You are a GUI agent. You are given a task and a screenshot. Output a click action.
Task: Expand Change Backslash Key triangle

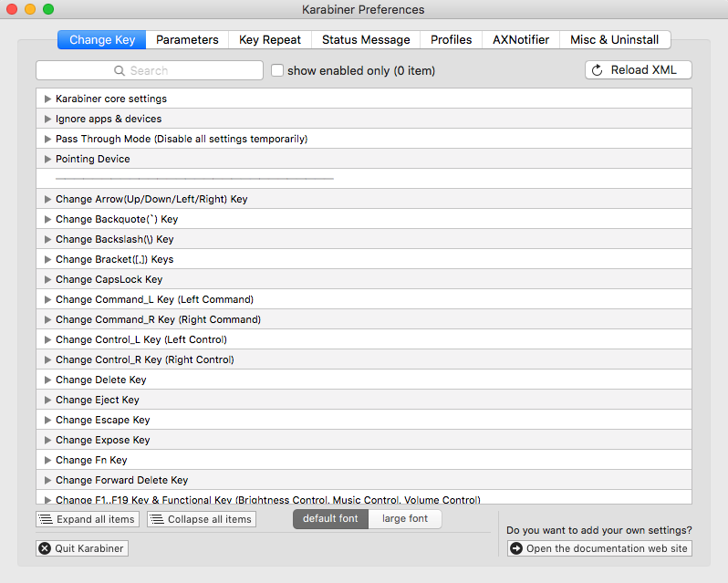(x=47, y=239)
